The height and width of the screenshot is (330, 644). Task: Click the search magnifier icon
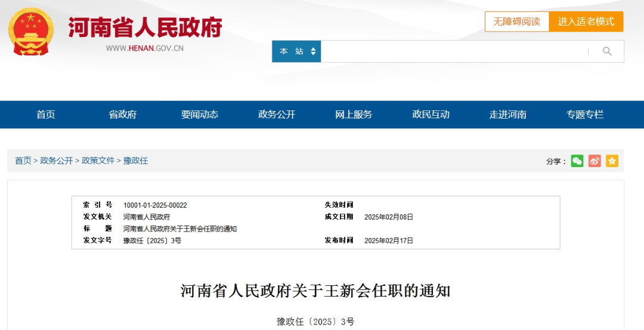[x=607, y=51]
